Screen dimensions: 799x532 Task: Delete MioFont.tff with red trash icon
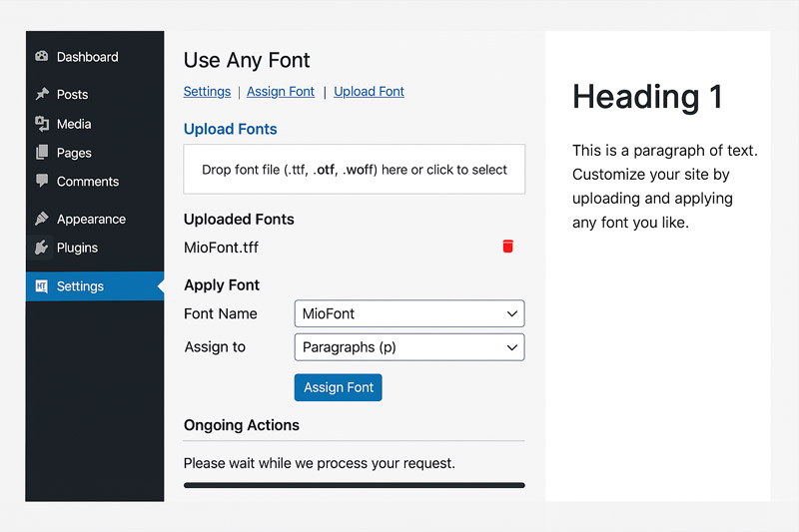[x=507, y=247]
